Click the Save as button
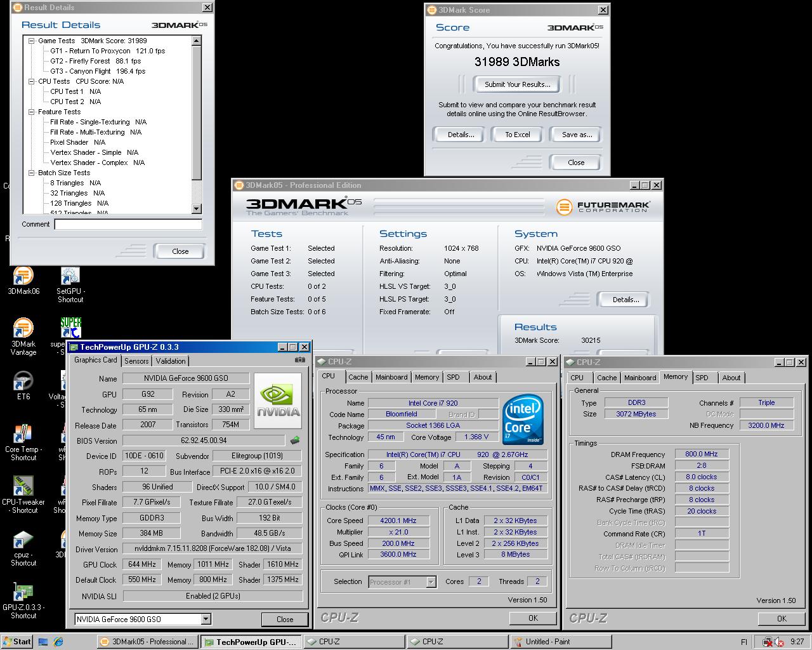 (577, 135)
